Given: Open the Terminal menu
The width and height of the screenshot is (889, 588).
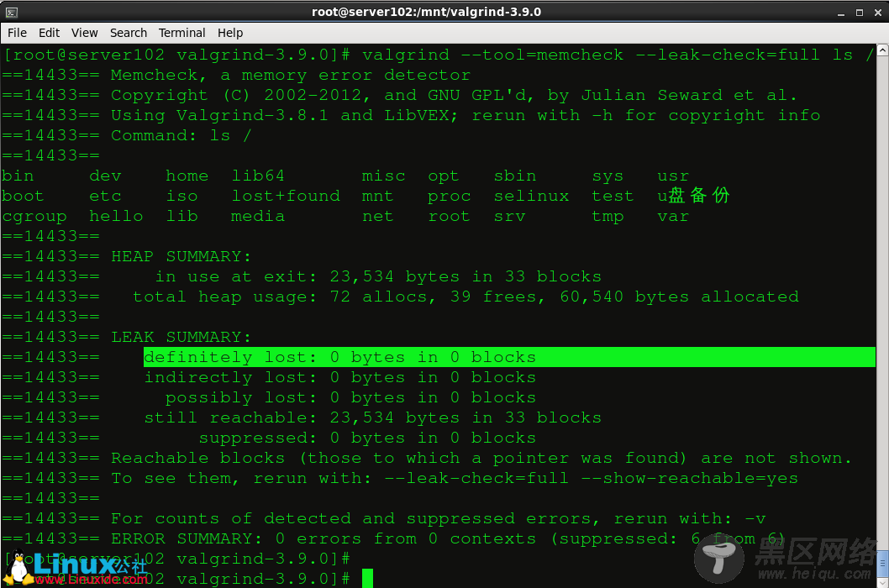Looking at the screenshot, I should click(182, 33).
